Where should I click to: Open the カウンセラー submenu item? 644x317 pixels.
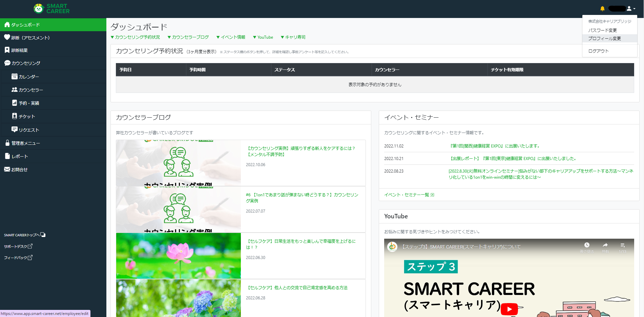click(x=53, y=90)
